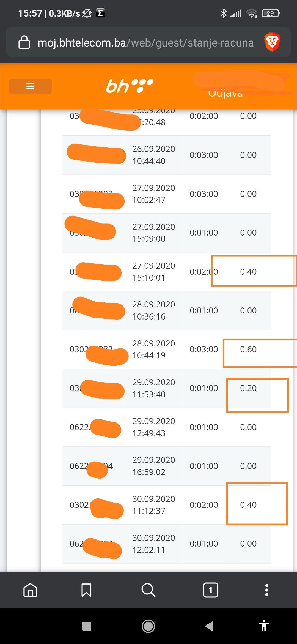Tap the Android home circle button

click(x=148, y=626)
